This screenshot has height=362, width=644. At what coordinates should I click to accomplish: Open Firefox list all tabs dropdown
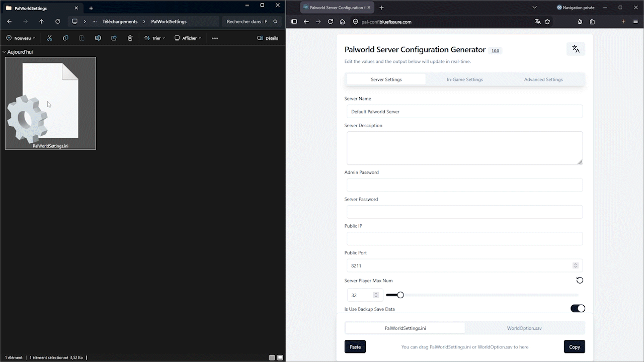pos(534,8)
